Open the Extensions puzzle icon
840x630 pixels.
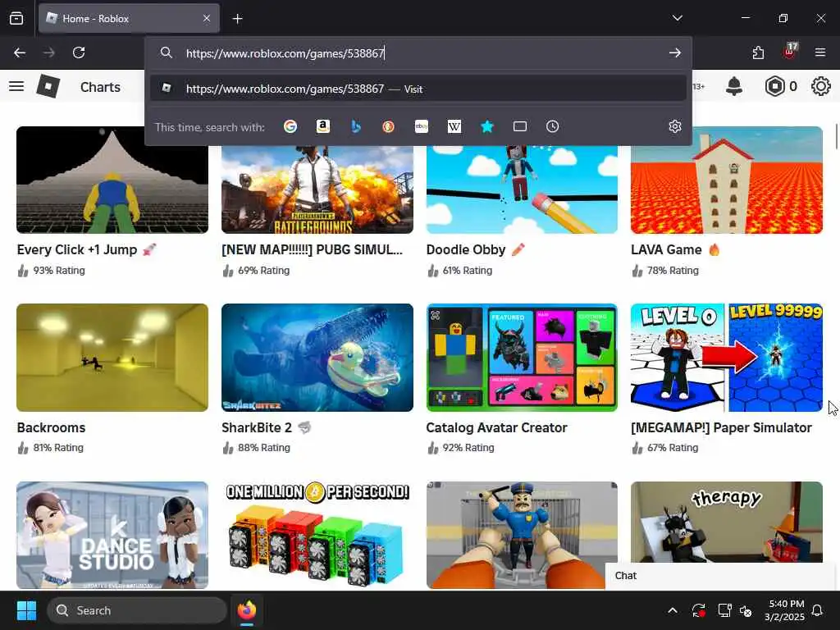(x=758, y=52)
